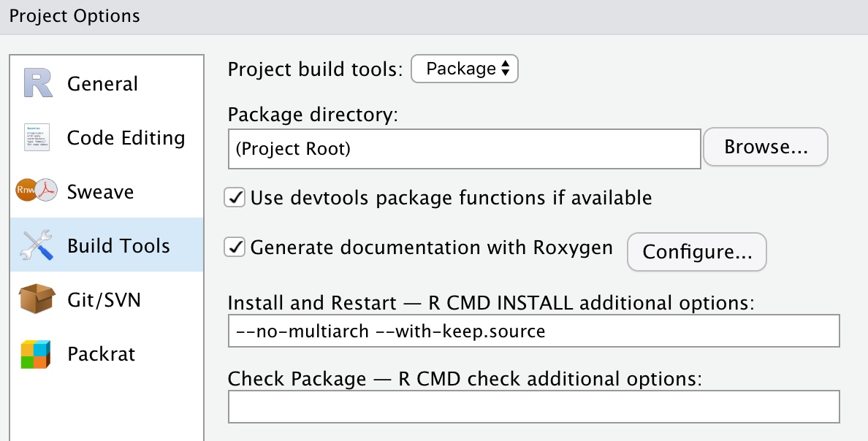Image resolution: width=868 pixels, height=441 pixels.
Task: Click the Git/SVN cardboard box icon
Action: [37, 299]
